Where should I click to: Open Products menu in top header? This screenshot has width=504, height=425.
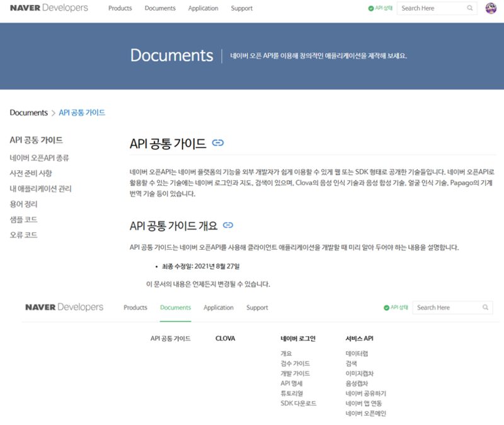120,8
